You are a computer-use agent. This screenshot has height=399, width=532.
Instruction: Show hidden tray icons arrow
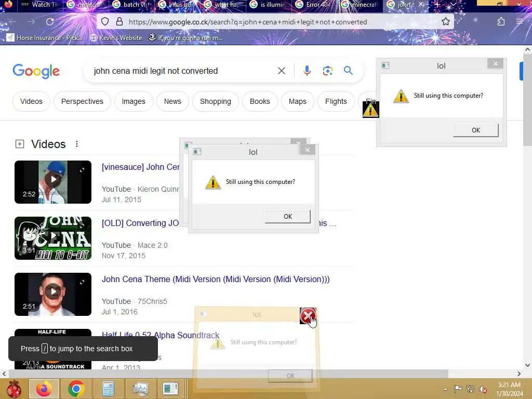point(445,389)
